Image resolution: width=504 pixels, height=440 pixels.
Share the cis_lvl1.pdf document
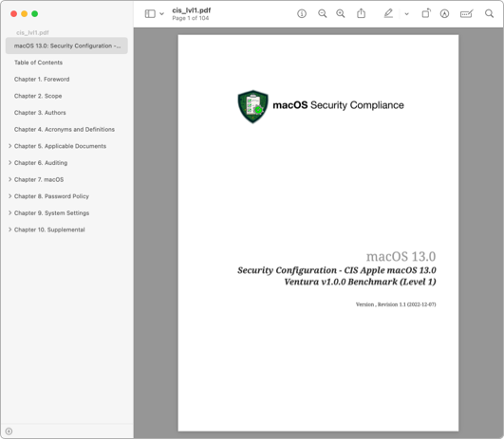tap(361, 13)
